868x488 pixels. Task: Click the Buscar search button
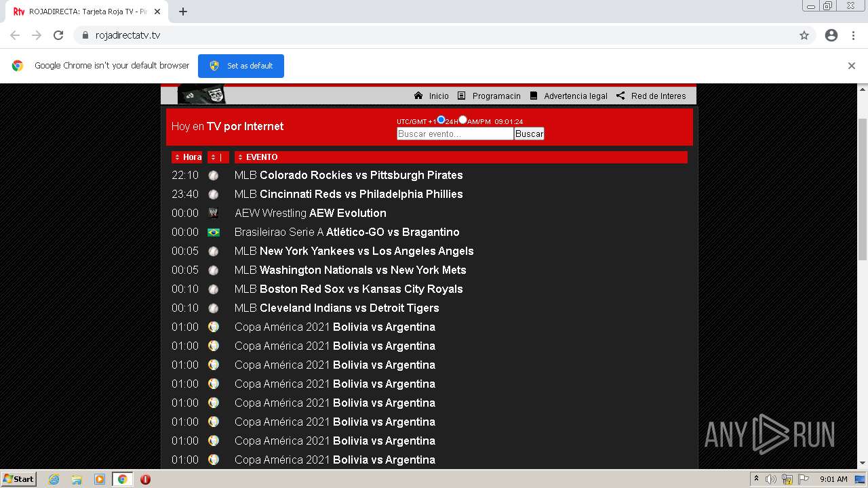529,134
